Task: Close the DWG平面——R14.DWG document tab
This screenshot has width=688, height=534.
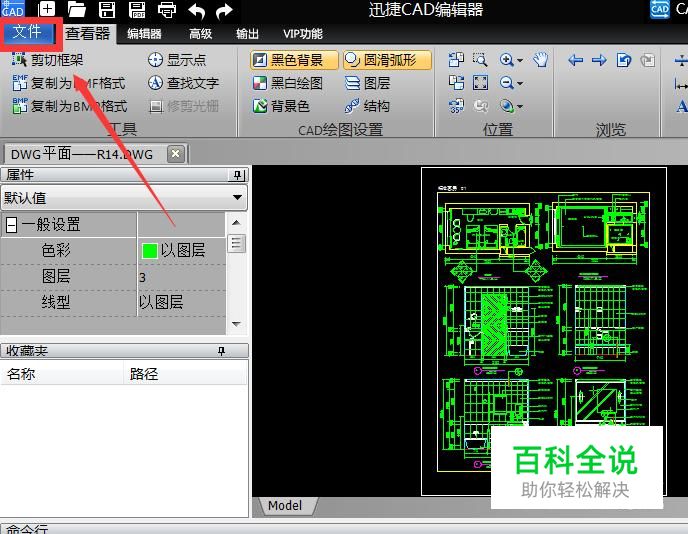Action: click(x=176, y=154)
